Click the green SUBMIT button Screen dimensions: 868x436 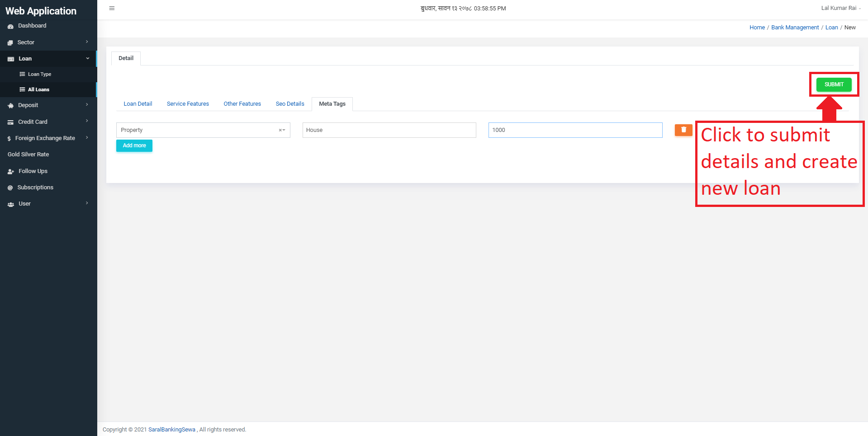(834, 84)
